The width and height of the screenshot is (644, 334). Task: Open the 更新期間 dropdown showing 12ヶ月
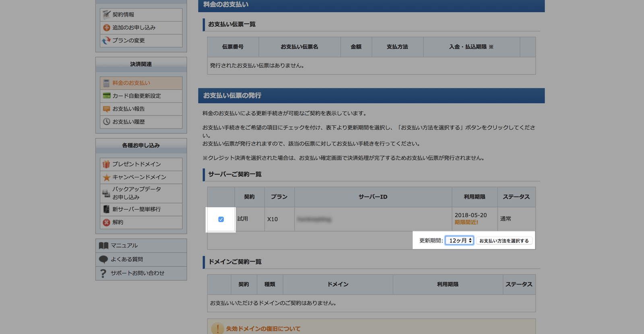click(459, 240)
